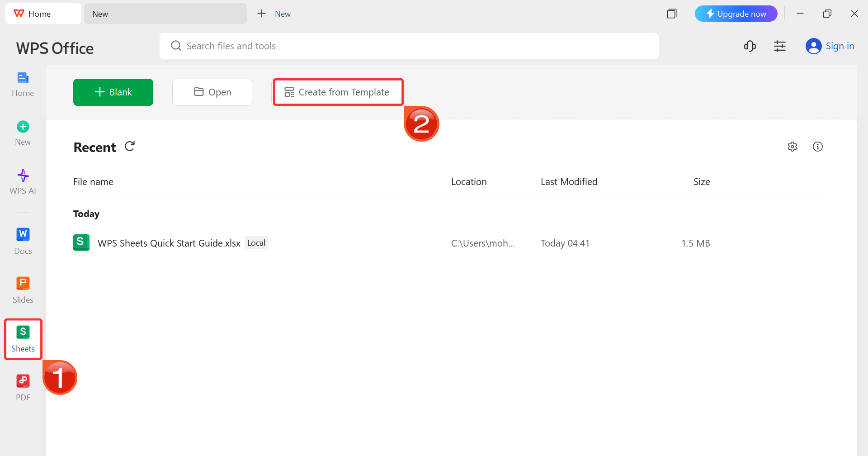Open the Slides section in sidebar
Screen dimensions: 868x456
pos(23,290)
